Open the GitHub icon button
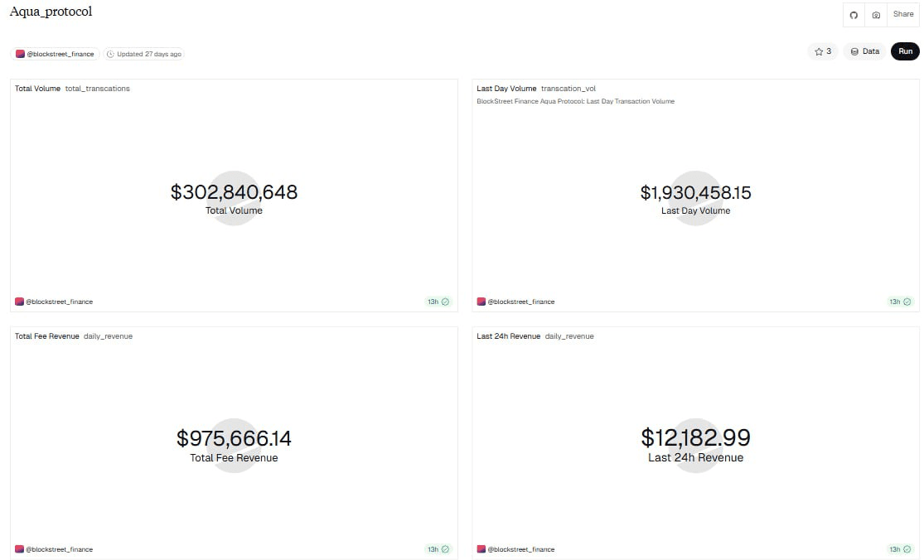The height and width of the screenshot is (560, 924). point(854,15)
